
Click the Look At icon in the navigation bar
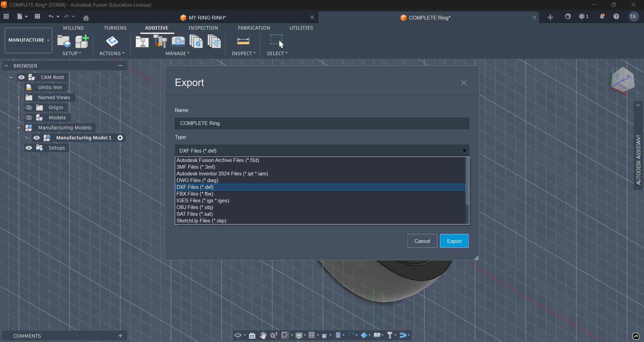click(252, 335)
